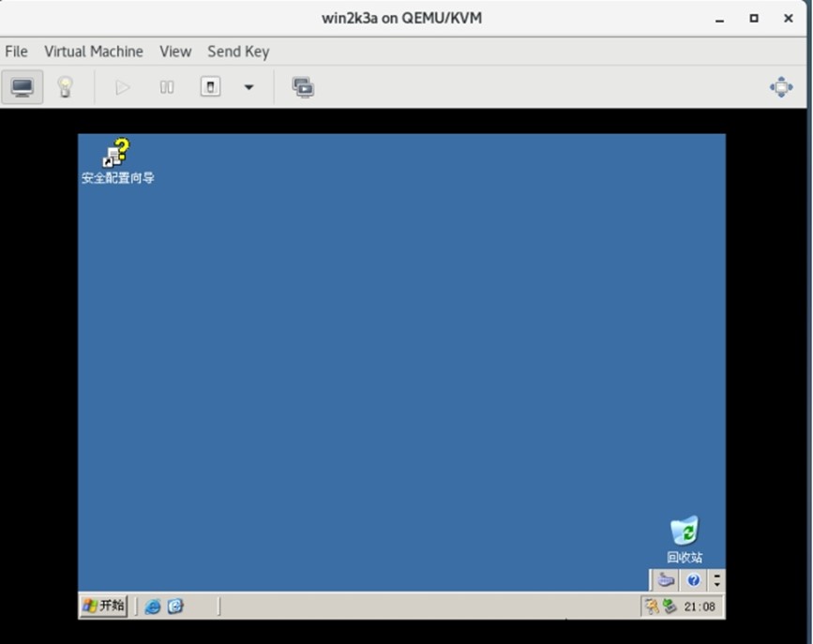The height and width of the screenshot is (644, 813).
Task: Click the network connection tray icon
Action: pos(670,607)
